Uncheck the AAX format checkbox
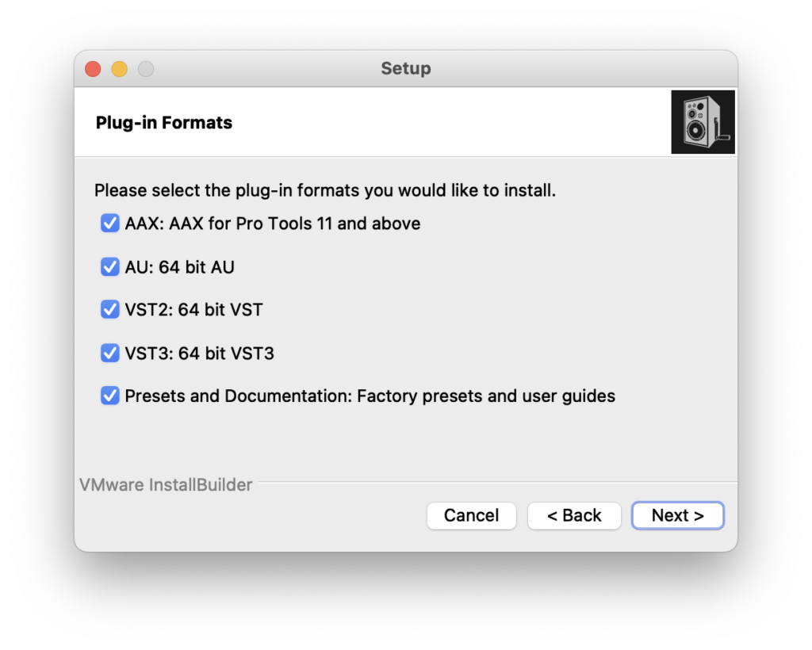Image resolution: width=812 pixels, height=650 pixels. [x=110, y=224]
